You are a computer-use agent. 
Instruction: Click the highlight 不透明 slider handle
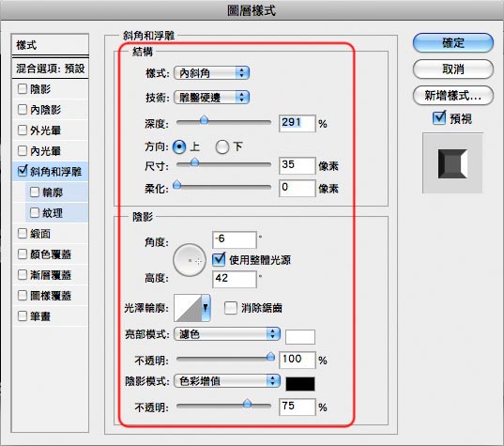click(x=270, y=356)
